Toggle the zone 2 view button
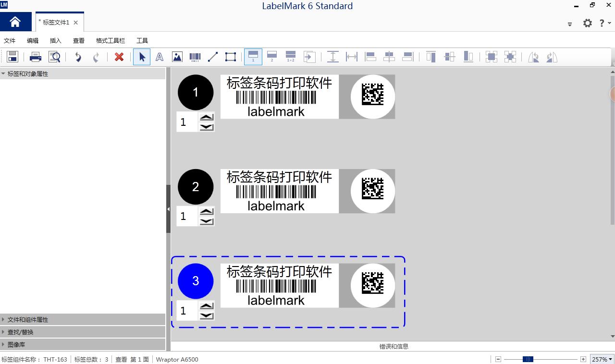The height and width of the screenshot is (364, 615). pyautogui.click(x=272, y=57)
